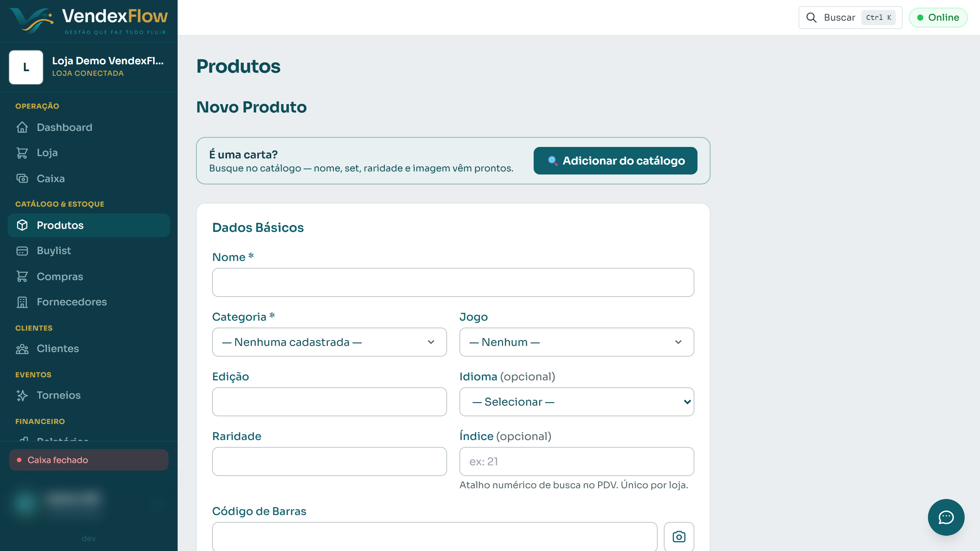Click Adicionar do catálogo button
Screen dimensions: 980x551
pyautogui.click(x=615, y=161)
